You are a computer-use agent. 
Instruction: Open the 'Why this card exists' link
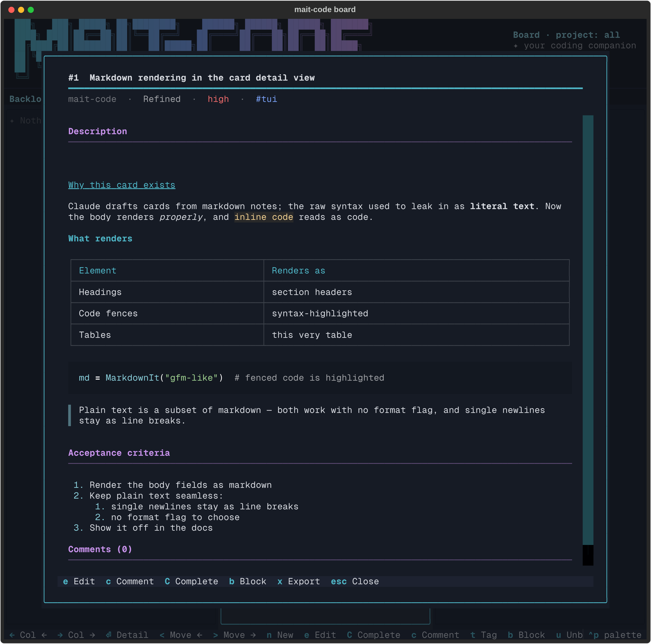[x=122, y=185]
